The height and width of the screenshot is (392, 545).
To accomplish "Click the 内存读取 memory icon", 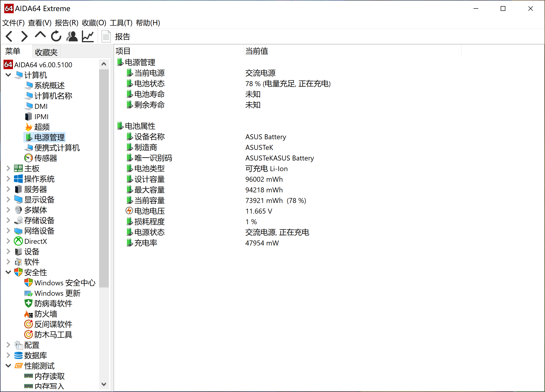I will point(28,376).
